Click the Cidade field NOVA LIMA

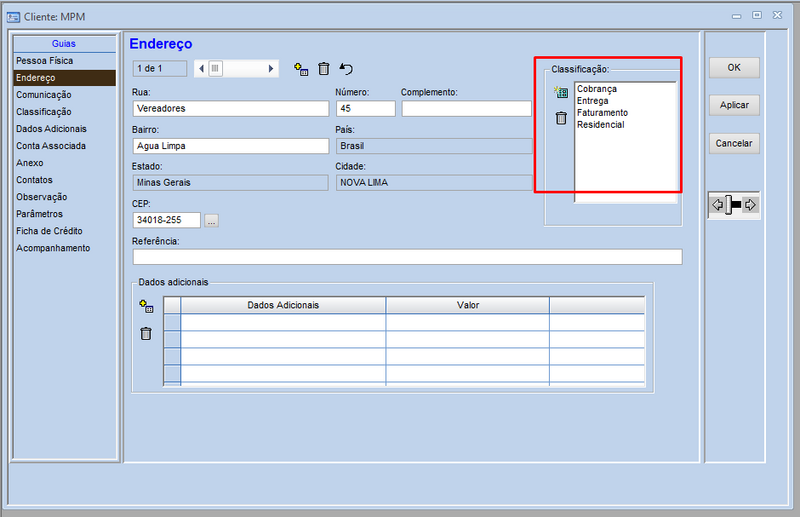[x=434, y=183]
